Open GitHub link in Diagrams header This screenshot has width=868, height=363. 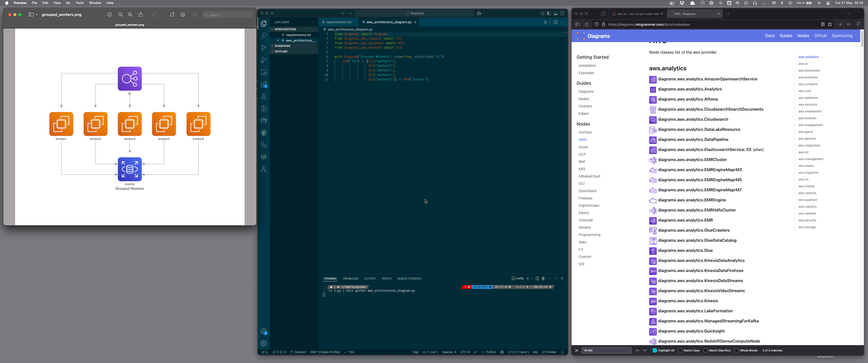click(820, 36)
